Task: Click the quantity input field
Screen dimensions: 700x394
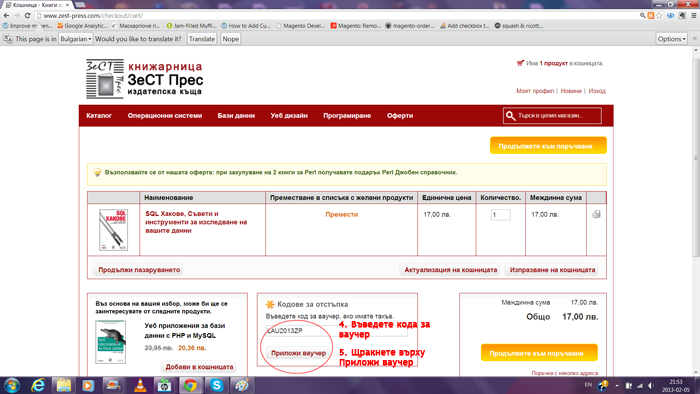Action: [x=500, y=215]
